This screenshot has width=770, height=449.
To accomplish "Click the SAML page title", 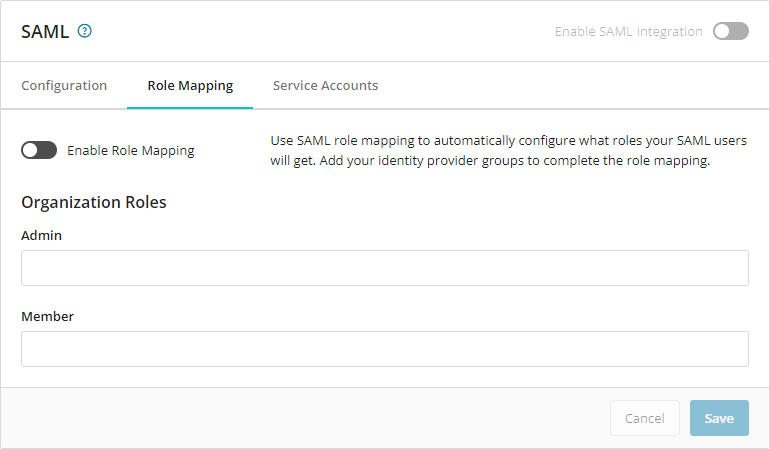I will pos(45,31).
